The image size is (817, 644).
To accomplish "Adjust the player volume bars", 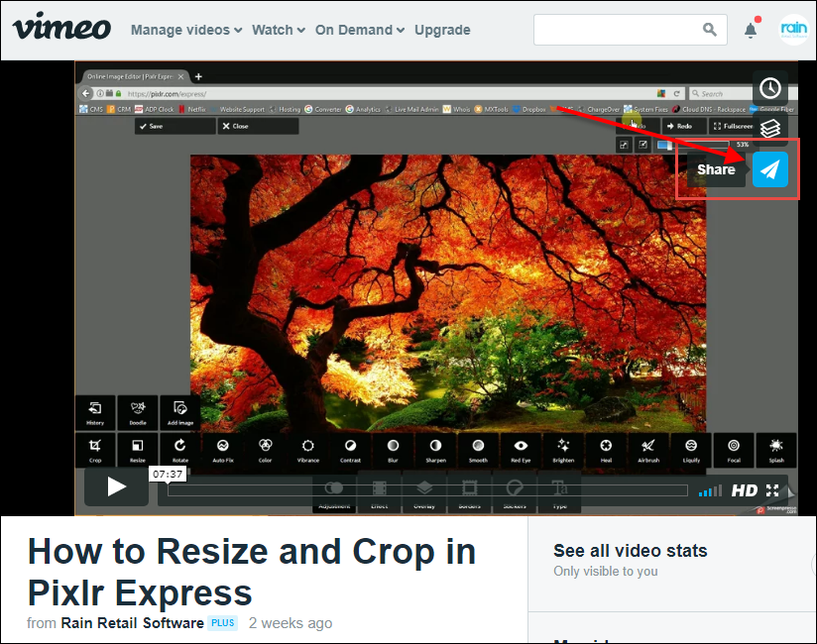I will (x=710, y=490).
